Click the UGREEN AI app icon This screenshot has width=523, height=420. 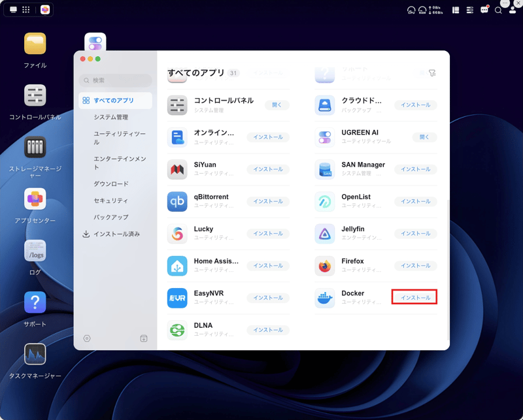point(324,137)
